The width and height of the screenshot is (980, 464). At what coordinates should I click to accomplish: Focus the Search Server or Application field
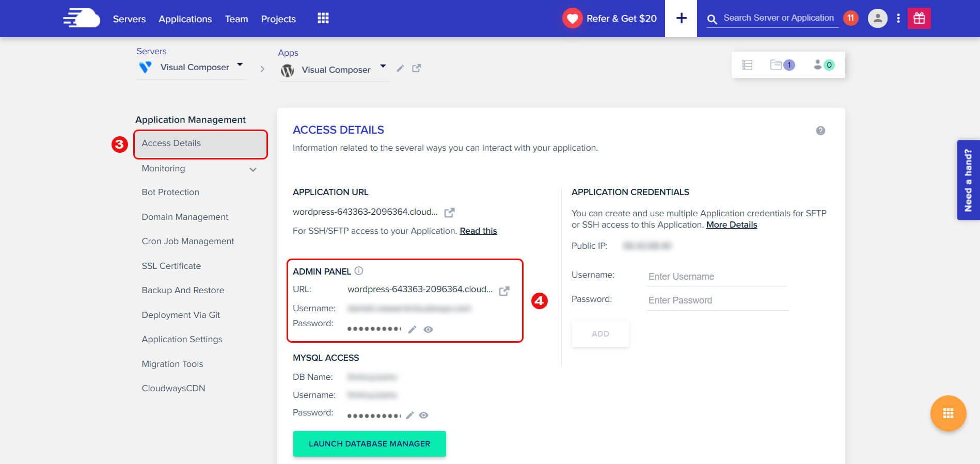pyautogui.click(x=779, y=18)
